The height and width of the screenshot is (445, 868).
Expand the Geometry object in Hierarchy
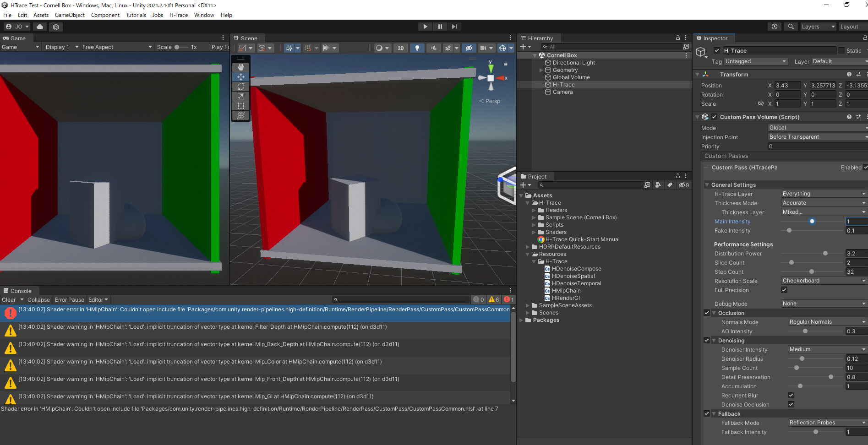(x=541, y=70)
